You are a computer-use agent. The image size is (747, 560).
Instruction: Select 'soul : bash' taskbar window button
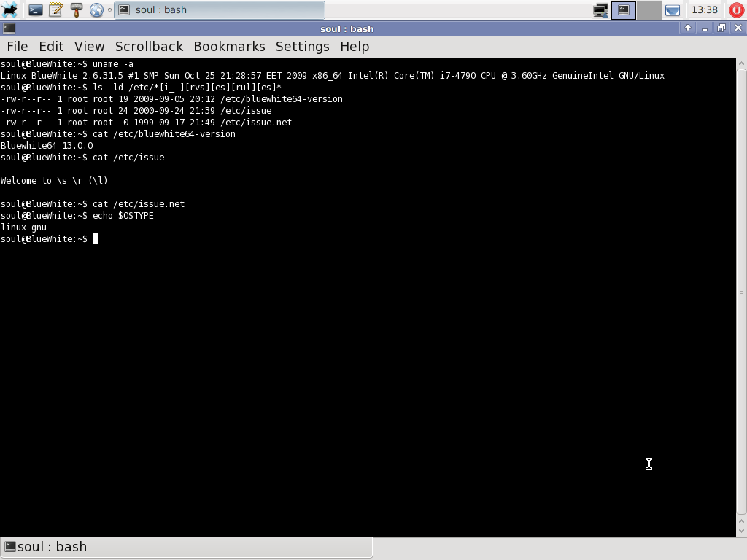(x=220, y=9)
